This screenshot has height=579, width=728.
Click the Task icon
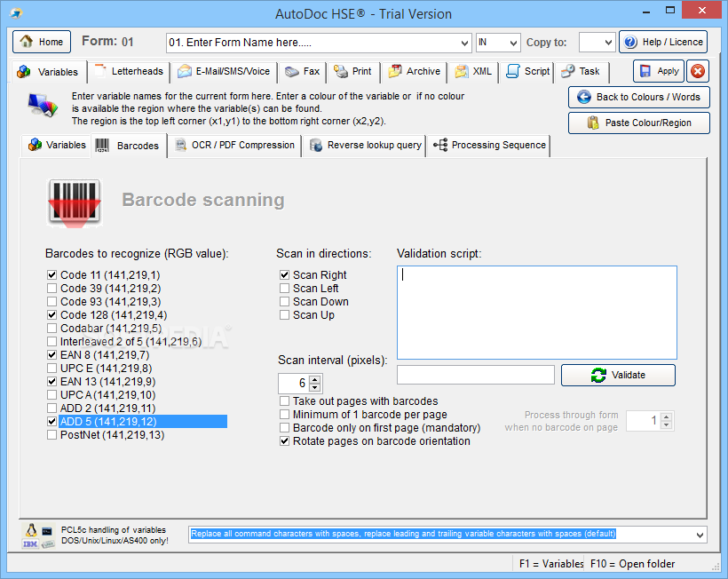coord(568,72)
